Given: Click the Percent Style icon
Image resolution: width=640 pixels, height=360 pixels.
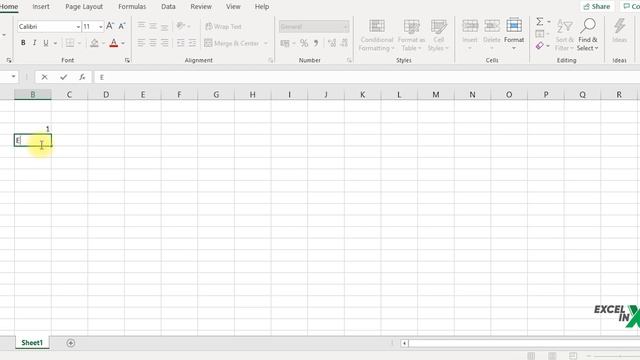Looking at the screenshot, I should 304,43.
